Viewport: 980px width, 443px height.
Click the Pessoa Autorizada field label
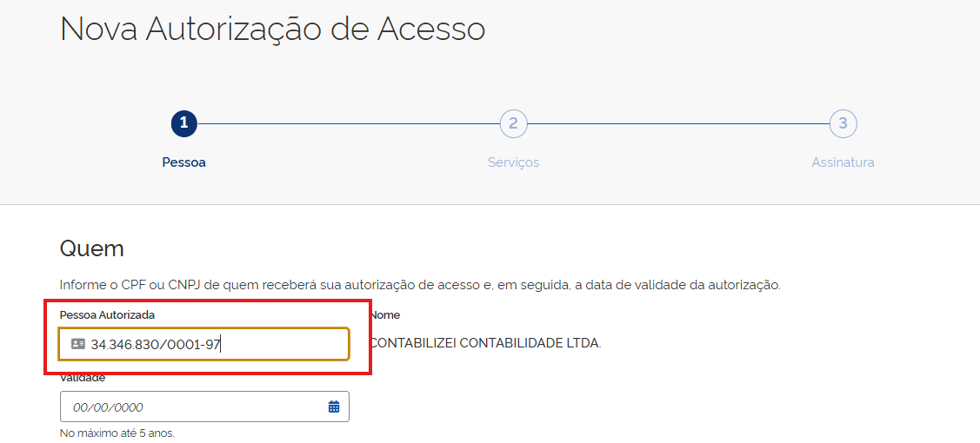(107, 314)
